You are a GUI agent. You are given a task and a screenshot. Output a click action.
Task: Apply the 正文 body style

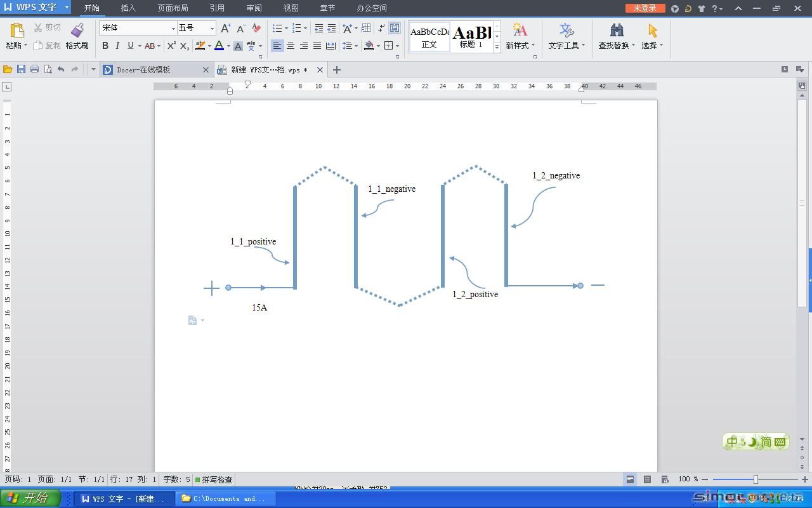point(429,37)
